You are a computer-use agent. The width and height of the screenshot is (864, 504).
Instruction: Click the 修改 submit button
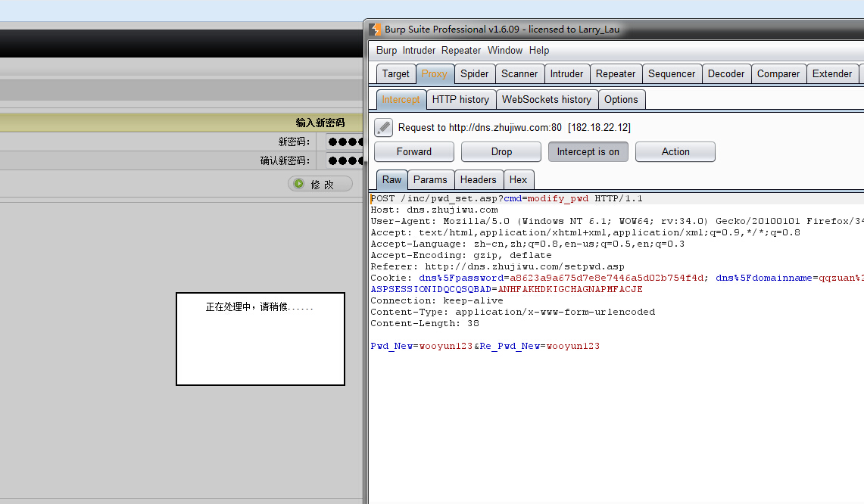320,183
